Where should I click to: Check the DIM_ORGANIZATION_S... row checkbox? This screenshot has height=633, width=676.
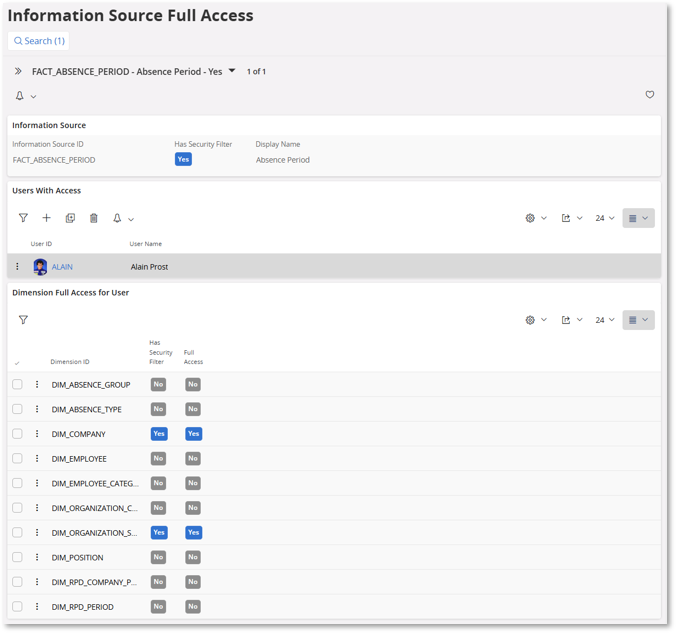(17, 532)
